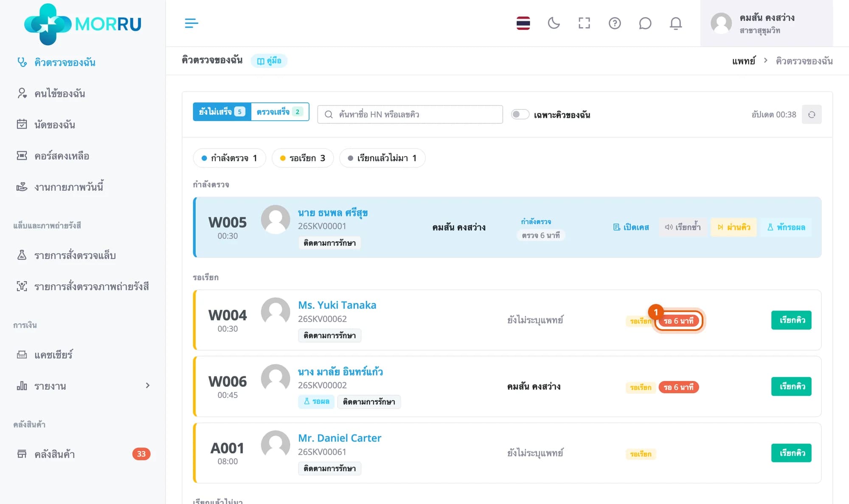The height and width of the screenshot is (504, 849).
Task: Expand รายงาน submenu chevron
Action: pyautogui.click(x=148, y=386)
